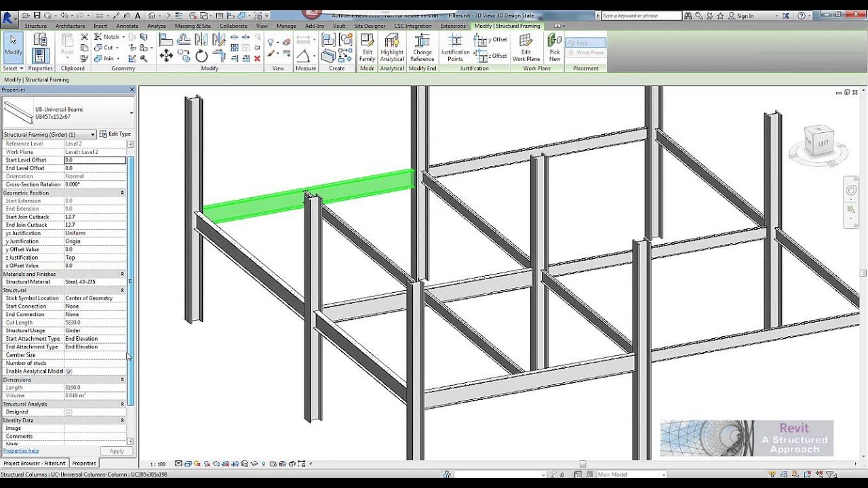Click the red Delete icon in Modify panel
Image resolution: width=868 pixels, height=488 pixels.
257,58
